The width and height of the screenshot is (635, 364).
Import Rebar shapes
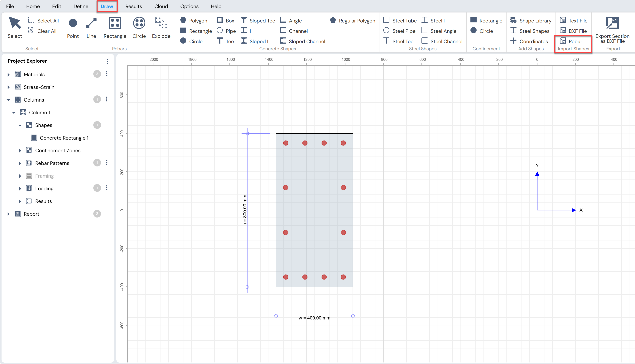coord(571,41)
